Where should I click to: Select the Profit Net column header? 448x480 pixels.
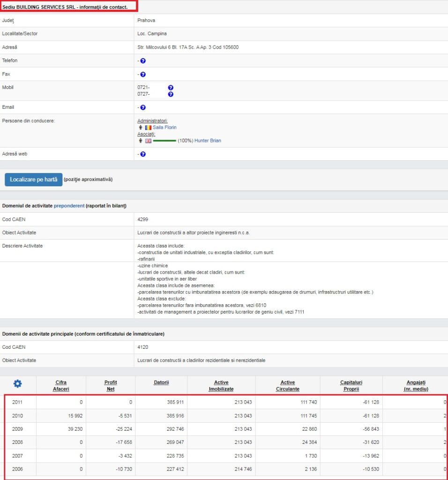click(x=111, y=385)
